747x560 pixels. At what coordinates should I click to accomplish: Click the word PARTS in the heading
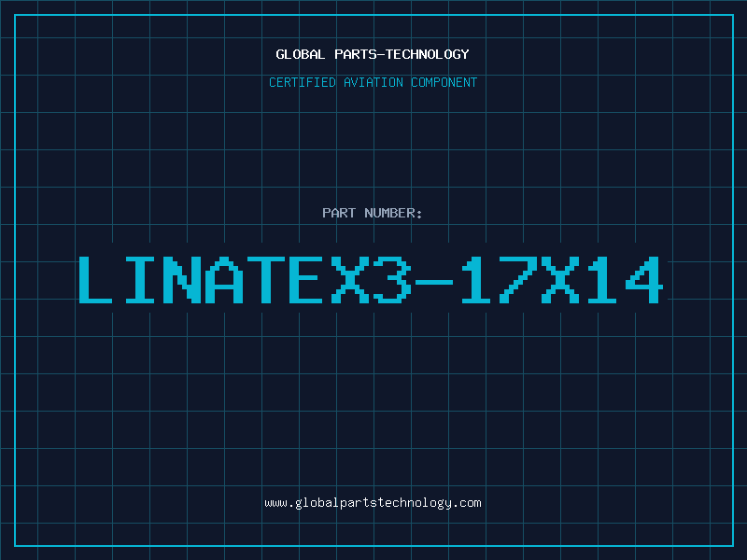coord(356,54)
